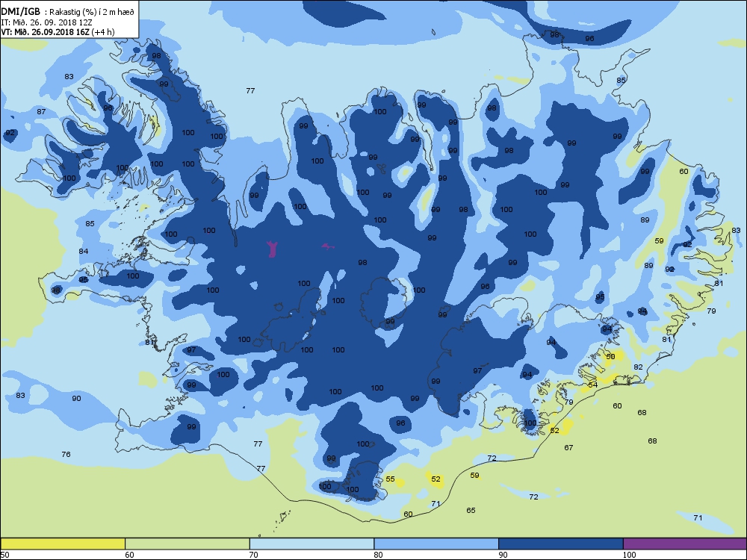Click the '90' value on the map itself
Viewport: 747px width, 560px height.
pyautogui.click(x=76, y=399)
